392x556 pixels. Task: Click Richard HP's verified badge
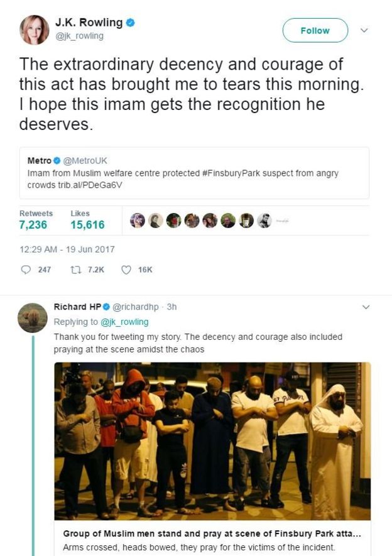(x=107, y=307)
